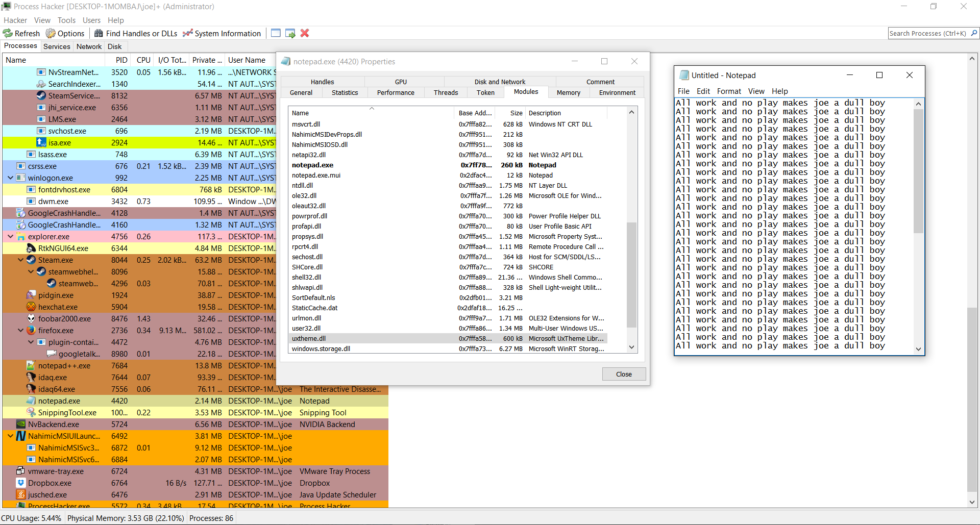Screen dimensions: 980x525
Task: Collapse the winlogon.exe tree node
Action: tap(11, 178)
